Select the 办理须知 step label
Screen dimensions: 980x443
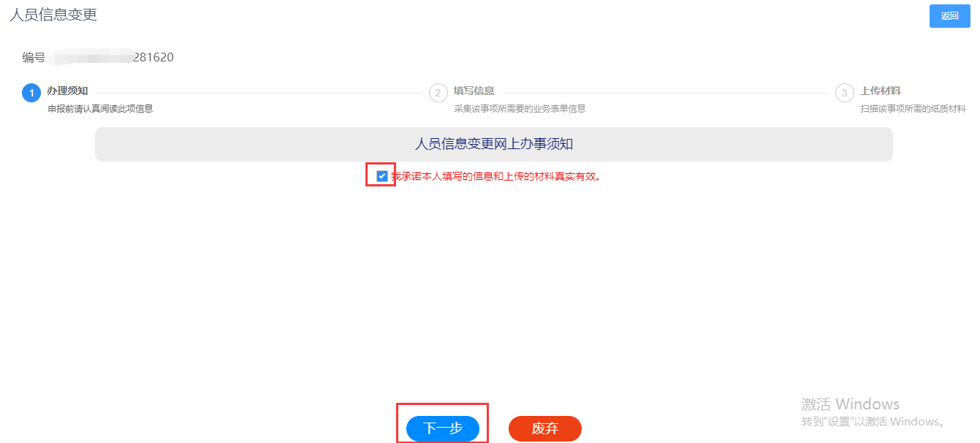click(67, 91)
